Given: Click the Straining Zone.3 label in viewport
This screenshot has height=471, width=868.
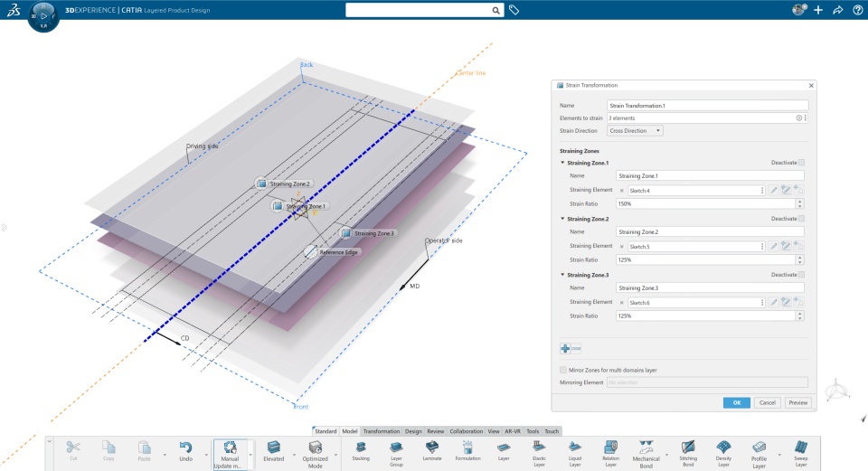Looking at the screenshot, I should point(373,233).
